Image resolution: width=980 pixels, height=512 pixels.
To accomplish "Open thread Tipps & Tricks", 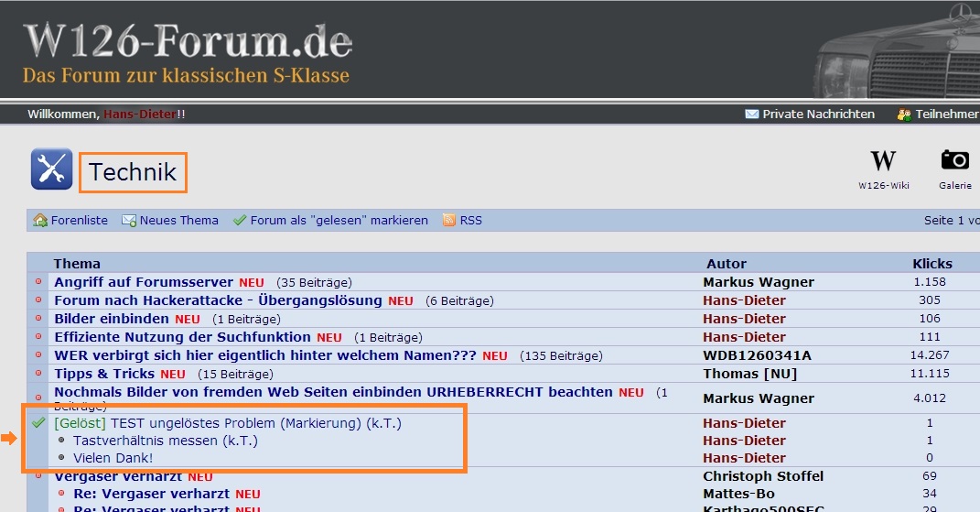I will point(103,374).
